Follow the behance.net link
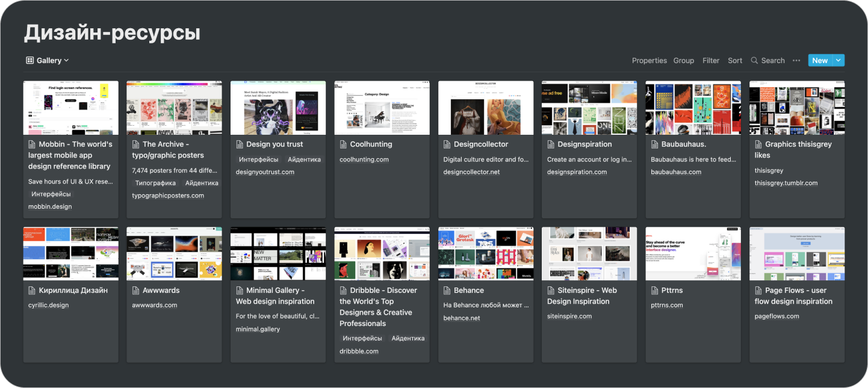Image resolution: width=868 pixels, height=388 pixels. pos(462,318)
